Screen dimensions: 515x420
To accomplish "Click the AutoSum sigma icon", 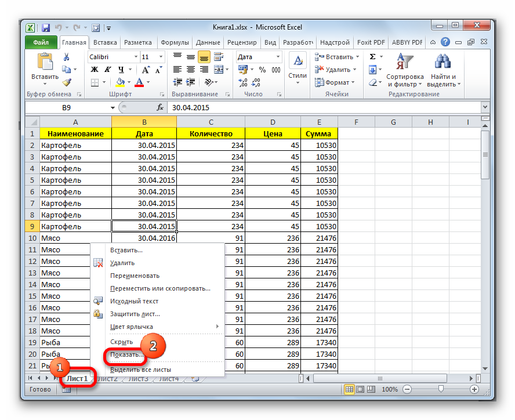I will coord(372,57).
